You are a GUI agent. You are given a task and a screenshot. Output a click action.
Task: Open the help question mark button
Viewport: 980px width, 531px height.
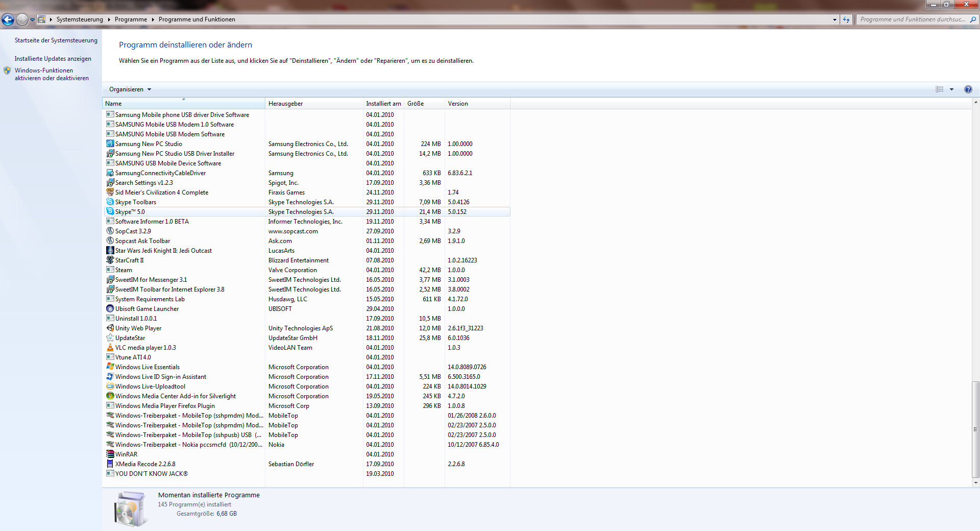[968, 89]
